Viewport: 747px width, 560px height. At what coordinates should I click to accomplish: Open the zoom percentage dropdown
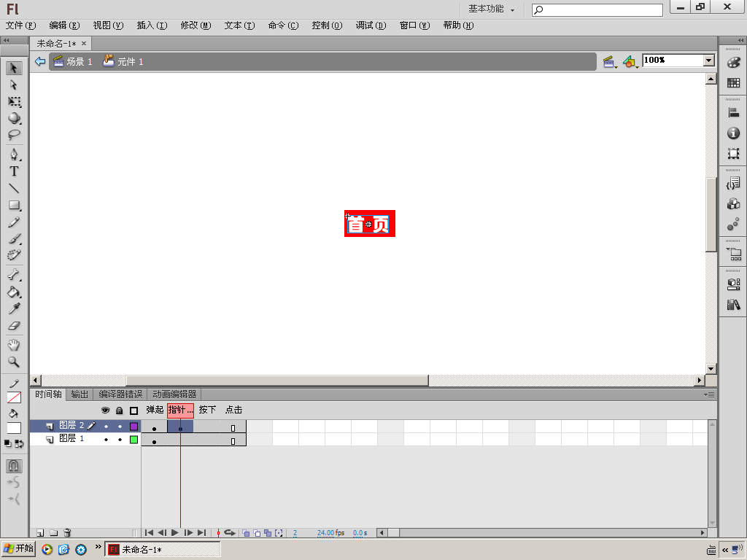709,61
